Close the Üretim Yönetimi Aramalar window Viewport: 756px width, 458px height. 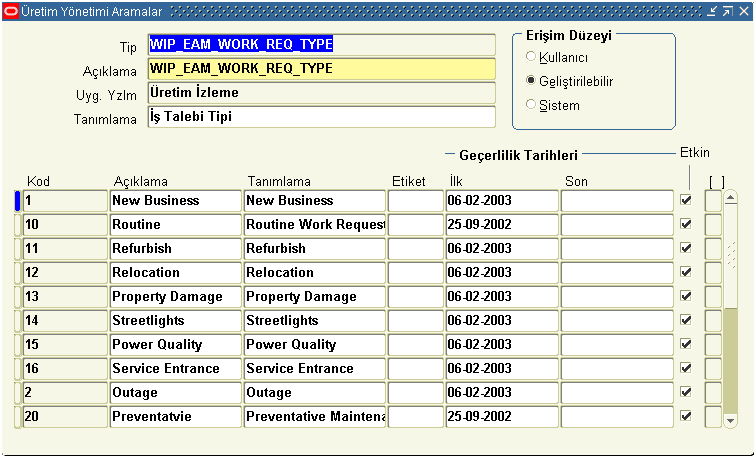[x=742, y=11]
